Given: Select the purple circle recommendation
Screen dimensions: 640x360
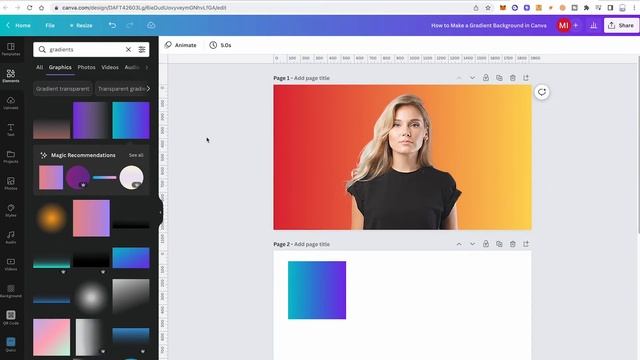Looking at the screenshot, I should pyautogui.click(x=78, y=178).
